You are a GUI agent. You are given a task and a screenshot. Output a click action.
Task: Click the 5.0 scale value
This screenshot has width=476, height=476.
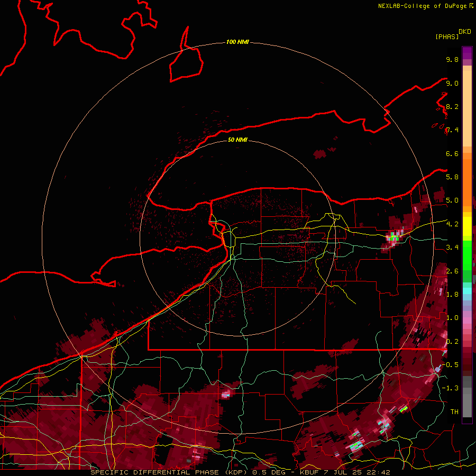452,200
